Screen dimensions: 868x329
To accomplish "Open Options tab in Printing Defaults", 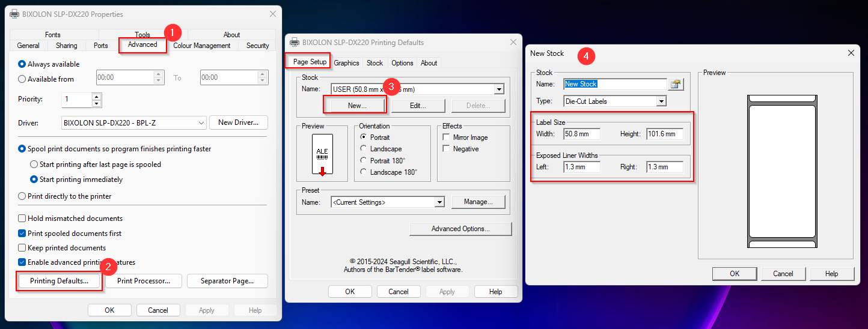I will tap(402, 62).
